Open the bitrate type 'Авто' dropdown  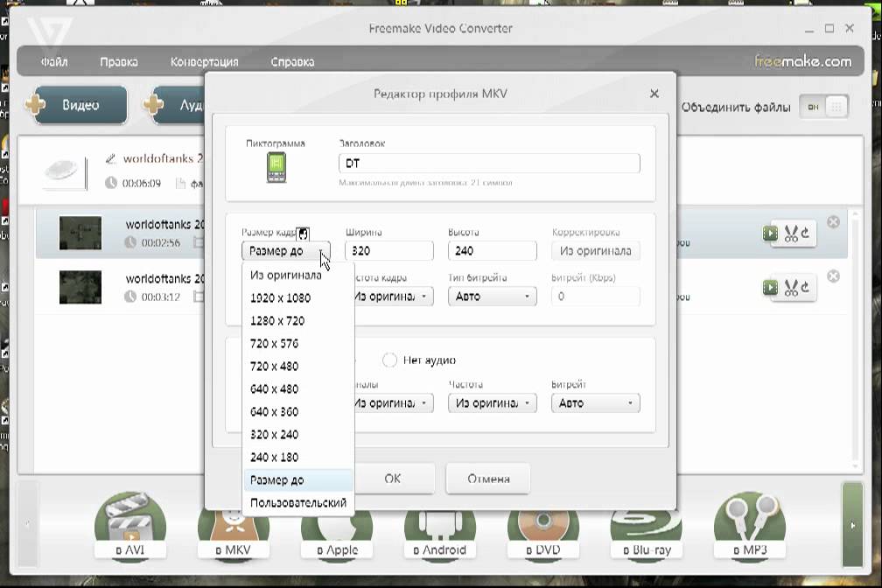click(492, 297)
